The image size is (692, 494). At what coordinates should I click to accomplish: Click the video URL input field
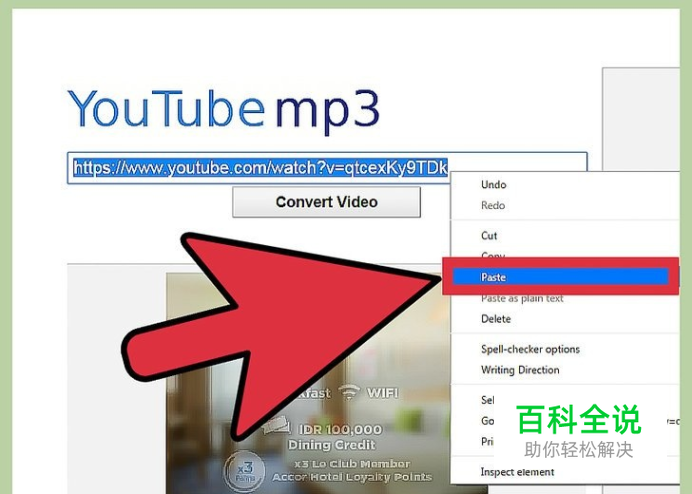click(x=327, y=168)
